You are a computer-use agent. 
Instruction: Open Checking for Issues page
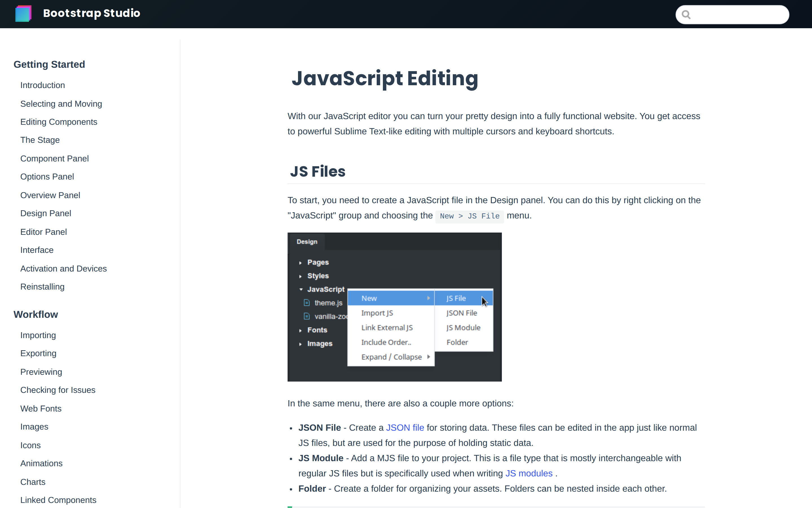(58, 390)
